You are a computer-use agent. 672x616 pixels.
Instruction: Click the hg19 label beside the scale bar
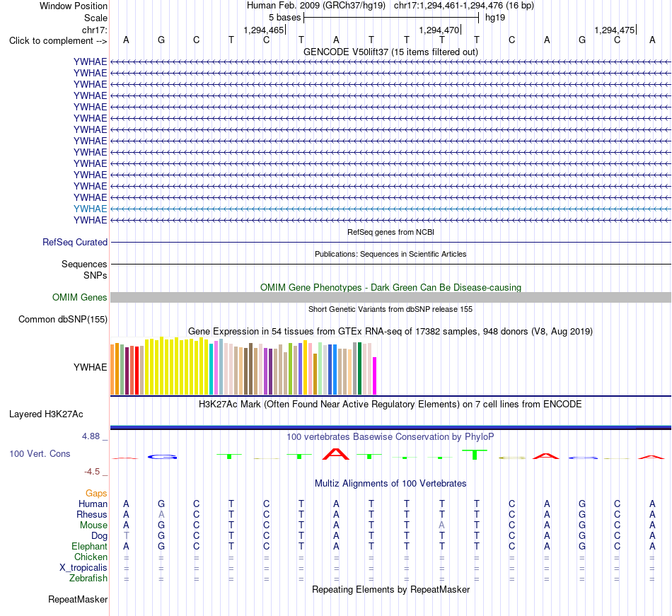pos(495,18)
